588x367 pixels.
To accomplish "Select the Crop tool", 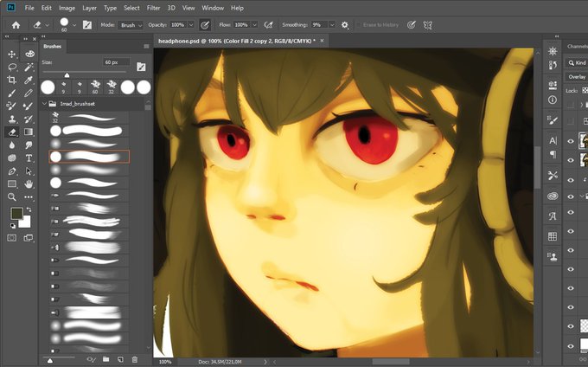I will [11, 80].
